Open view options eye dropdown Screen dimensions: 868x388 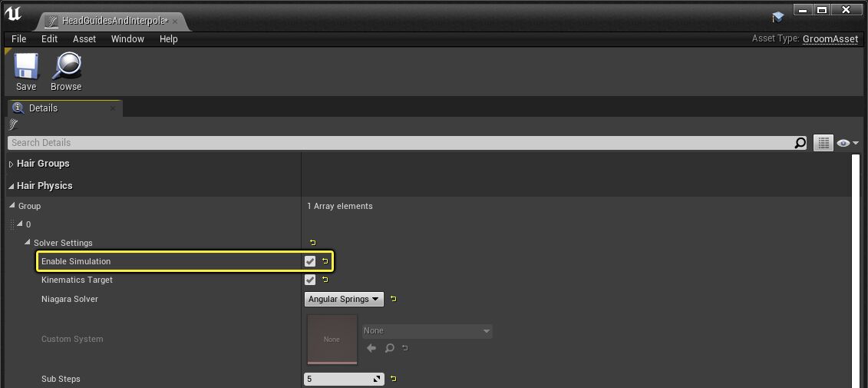coord(847,143)
